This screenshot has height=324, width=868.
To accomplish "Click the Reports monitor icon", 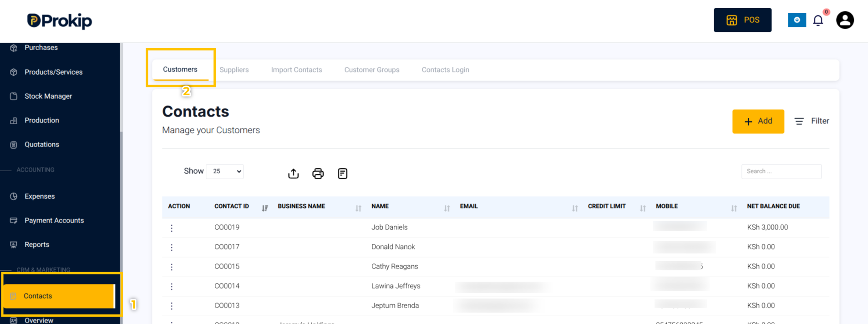I will [14, 244].
